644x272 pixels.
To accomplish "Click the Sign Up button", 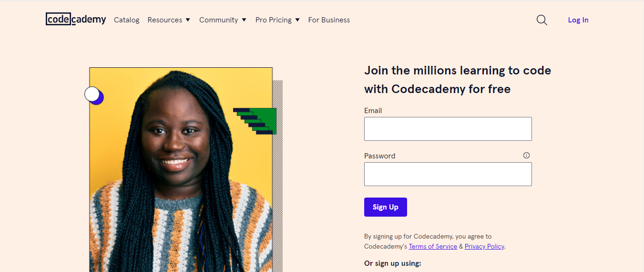I will click(386, 207).
